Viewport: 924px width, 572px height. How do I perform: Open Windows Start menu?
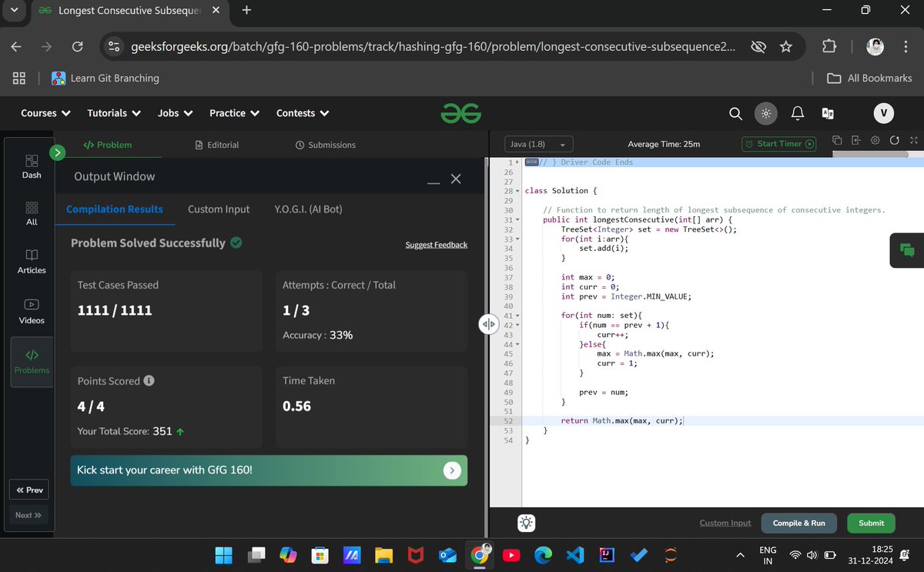[223, 554]
